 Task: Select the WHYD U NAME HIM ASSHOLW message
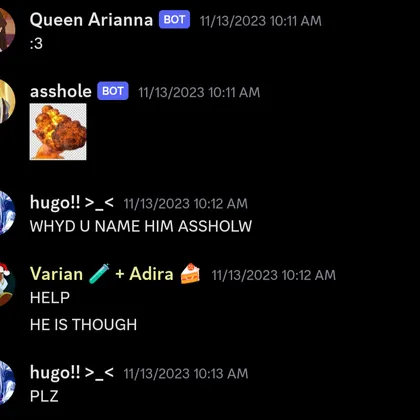(141, 226)
